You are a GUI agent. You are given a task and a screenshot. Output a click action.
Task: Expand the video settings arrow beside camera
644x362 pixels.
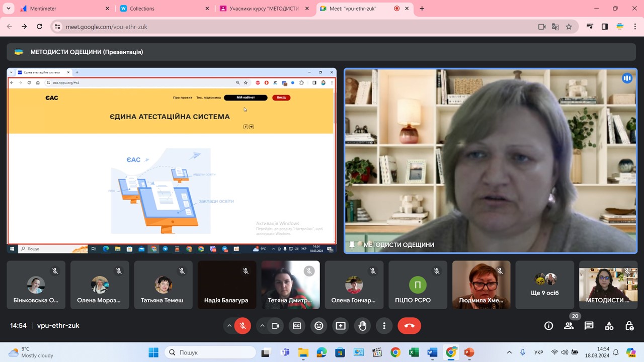click(x=262, y=326)
